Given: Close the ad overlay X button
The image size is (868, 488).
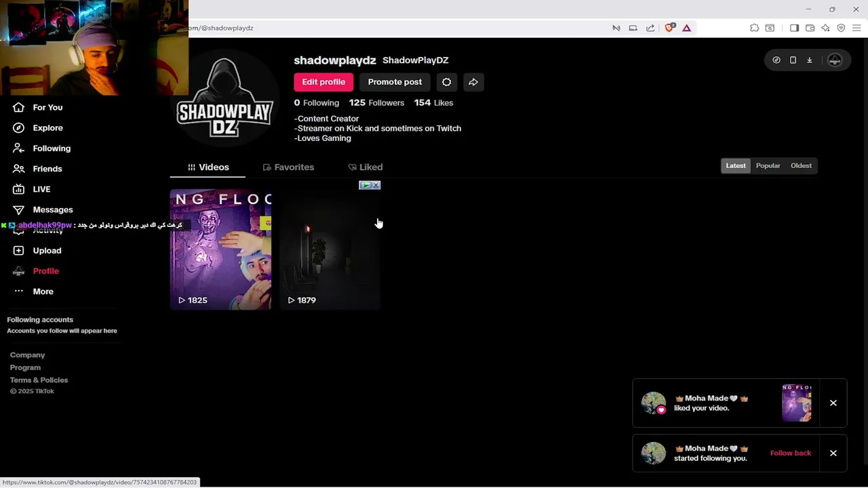Looking at the screenshot, I should 376,185.
